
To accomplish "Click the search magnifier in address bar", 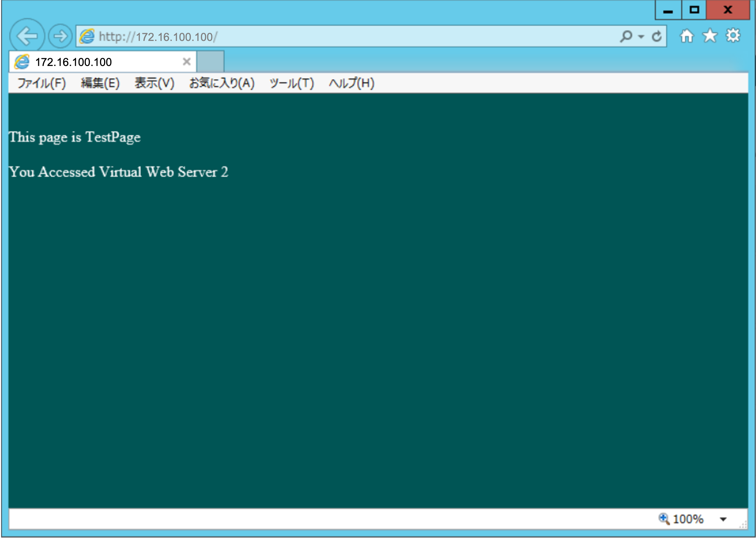I will coord(625,36).
